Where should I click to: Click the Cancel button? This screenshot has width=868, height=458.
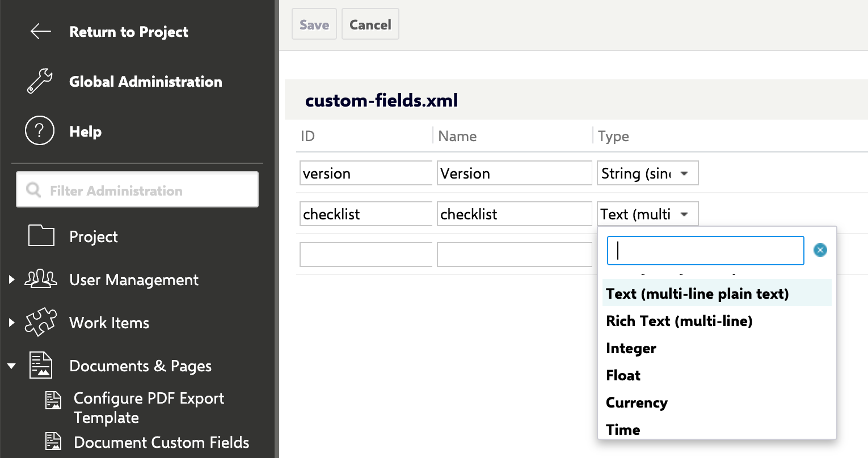(x=370, y=24)
